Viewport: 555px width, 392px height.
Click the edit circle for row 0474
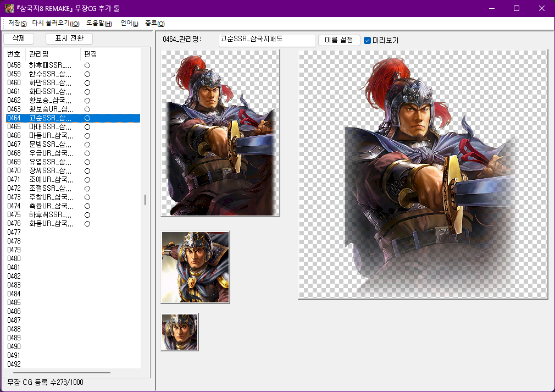click(87, 206)
